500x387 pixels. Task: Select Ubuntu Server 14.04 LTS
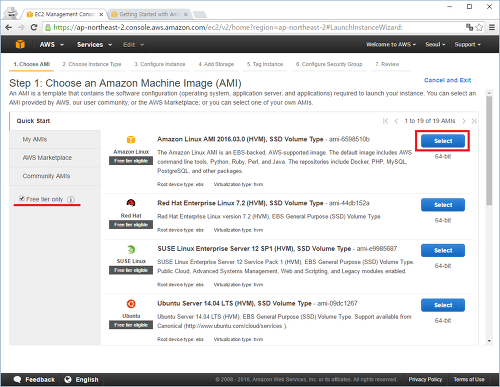click(x=443, y=305)
